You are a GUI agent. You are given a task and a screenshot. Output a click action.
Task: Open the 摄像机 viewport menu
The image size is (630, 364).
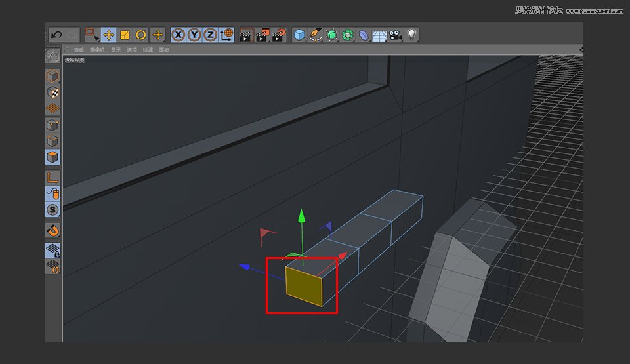click(97, 50)
